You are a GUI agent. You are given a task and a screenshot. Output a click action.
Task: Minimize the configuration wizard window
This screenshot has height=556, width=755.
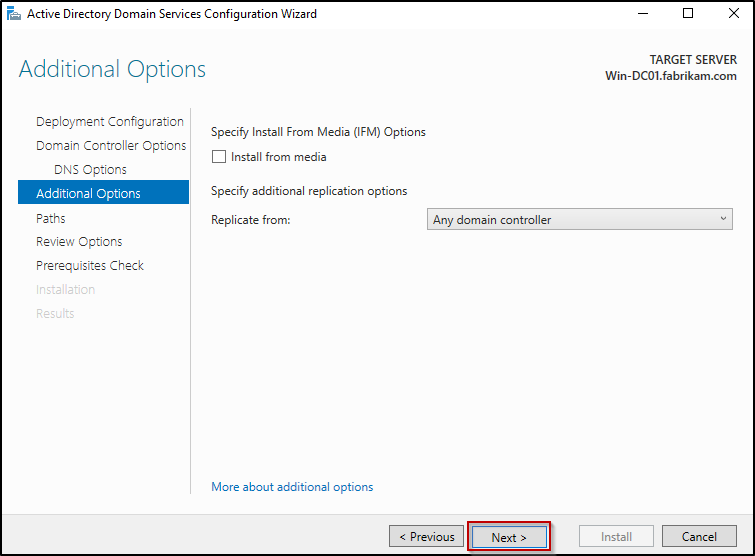tap(640, 14)
